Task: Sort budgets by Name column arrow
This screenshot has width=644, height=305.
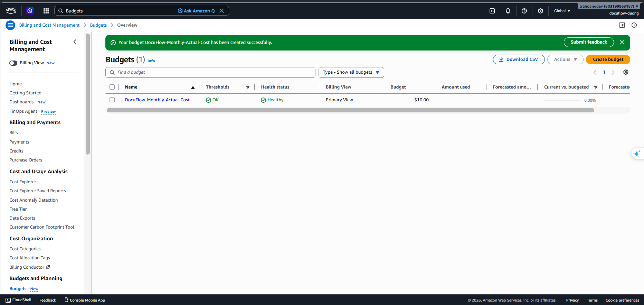Action: [193, 87]
